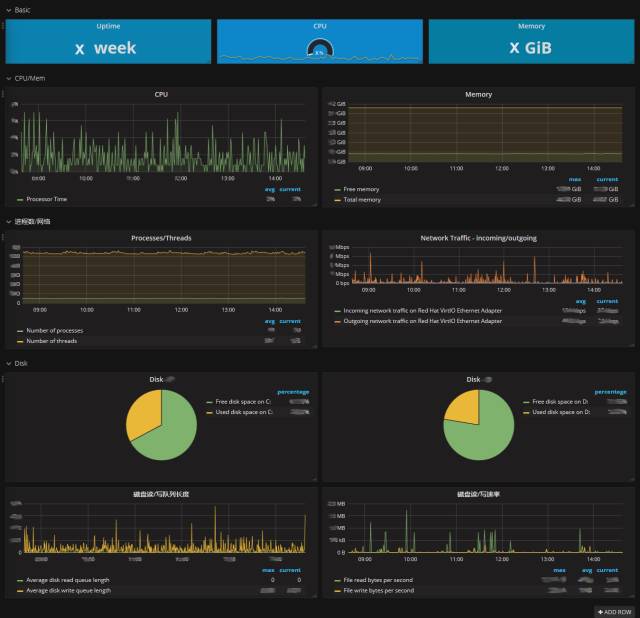Toggle Number of threads legend series

[x=51, y=341]
